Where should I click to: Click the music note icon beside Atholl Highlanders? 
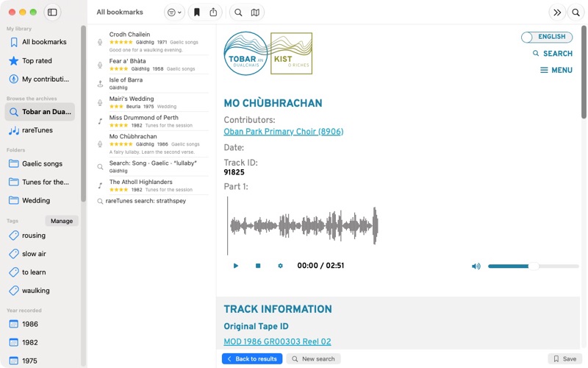[x=100, y=185]
